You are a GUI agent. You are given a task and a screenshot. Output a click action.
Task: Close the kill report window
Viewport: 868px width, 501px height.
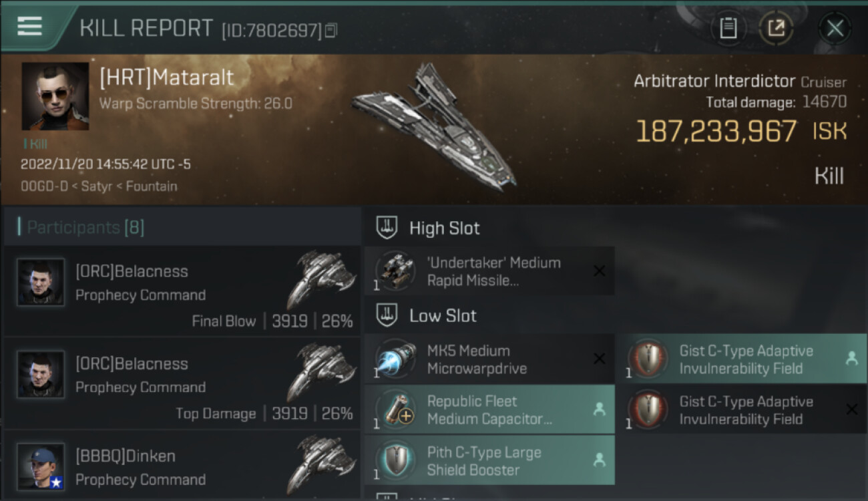(x=835, y=28)
